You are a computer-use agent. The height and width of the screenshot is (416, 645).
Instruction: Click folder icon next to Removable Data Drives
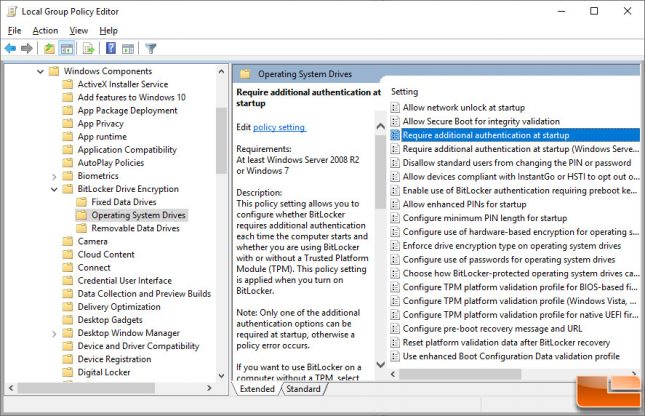coord(81,228)
